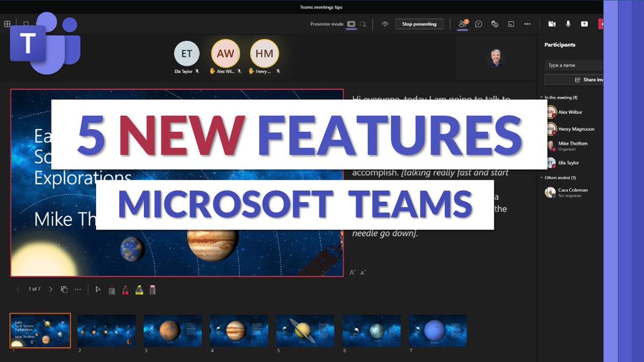
Task: Collapse the Others invited section
Action: (541, 178)
